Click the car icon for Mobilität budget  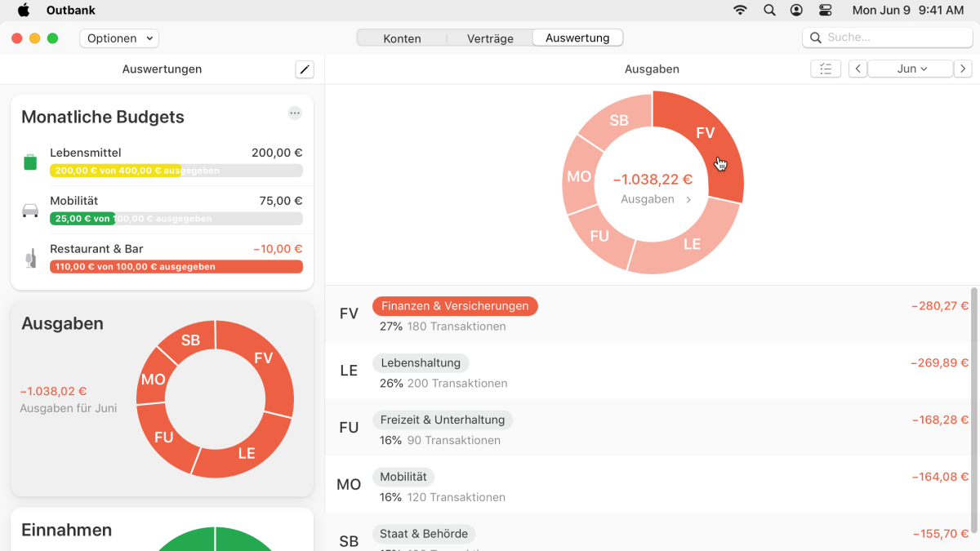pos(30,211)
